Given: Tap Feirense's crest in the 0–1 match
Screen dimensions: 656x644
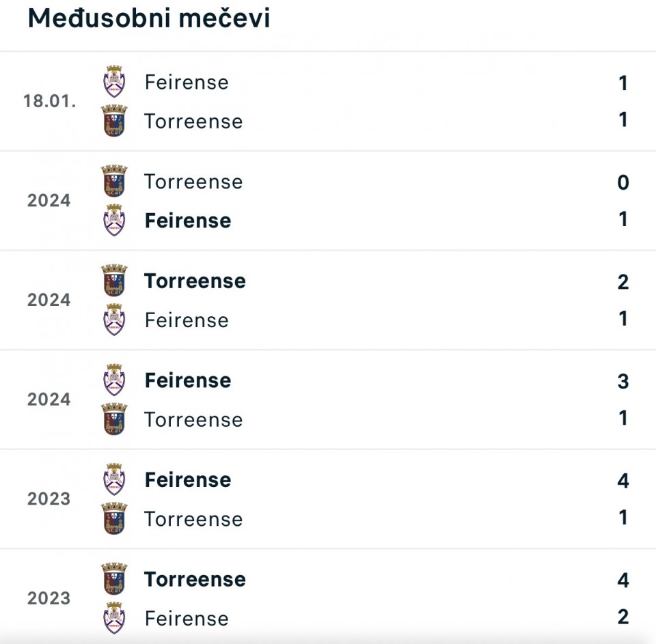Looking at the screenshot, I should coord(114,221).
